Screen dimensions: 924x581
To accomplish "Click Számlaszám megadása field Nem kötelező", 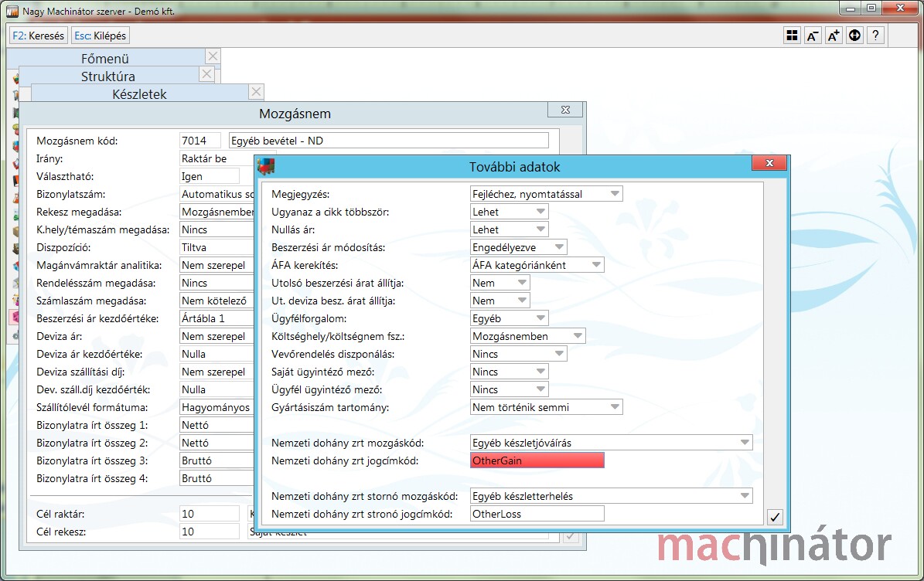I will (x=217, y=301).
